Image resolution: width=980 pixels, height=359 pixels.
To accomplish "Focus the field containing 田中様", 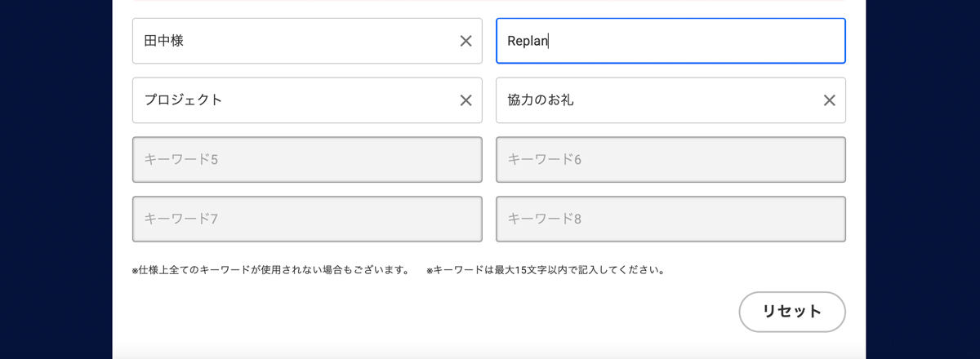I will click(307, 41).
